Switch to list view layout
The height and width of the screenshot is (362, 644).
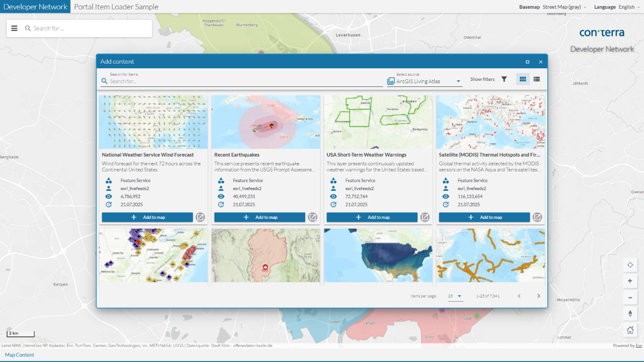coord(537,79)
